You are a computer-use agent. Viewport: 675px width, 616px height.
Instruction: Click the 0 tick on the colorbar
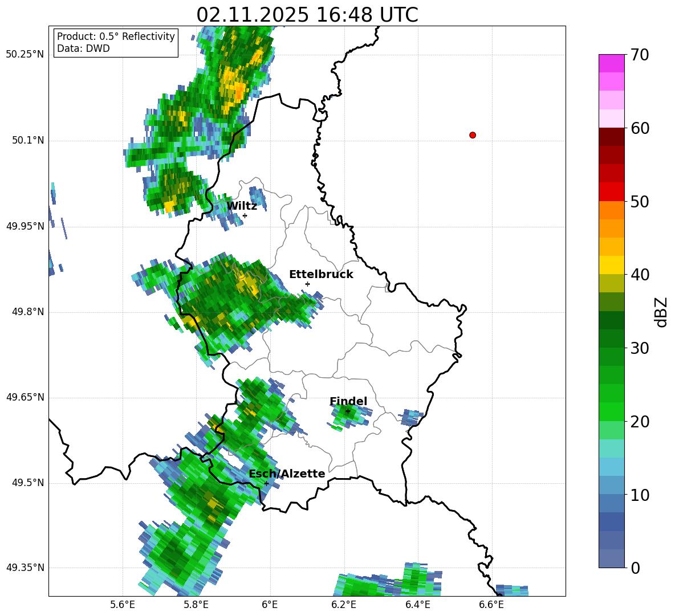coord(635,568)
